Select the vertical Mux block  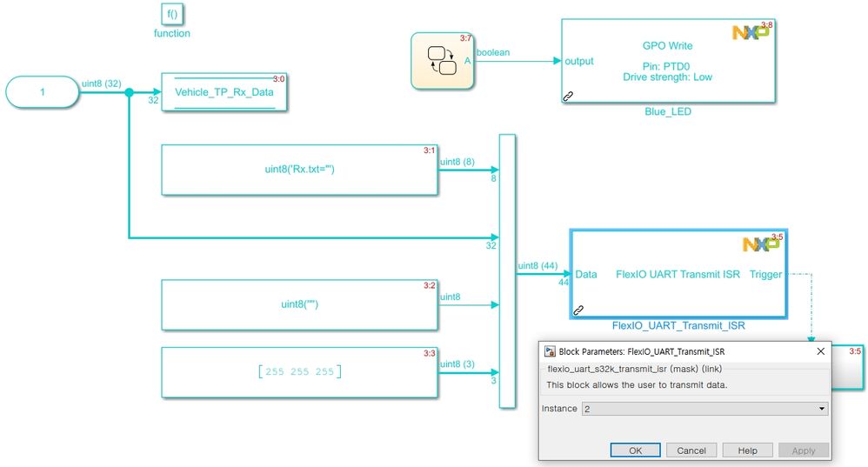tap(507, 271)
